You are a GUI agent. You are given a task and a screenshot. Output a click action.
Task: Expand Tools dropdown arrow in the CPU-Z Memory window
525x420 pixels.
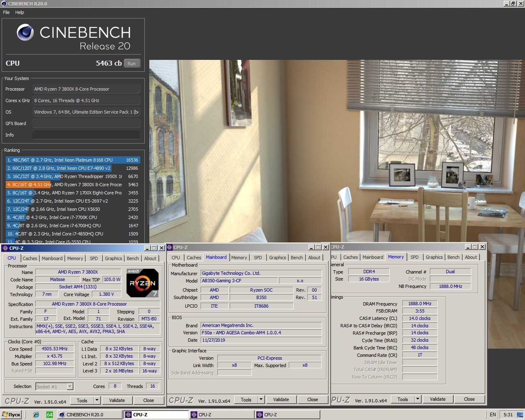pyautogui.click(x=418, y=399)
